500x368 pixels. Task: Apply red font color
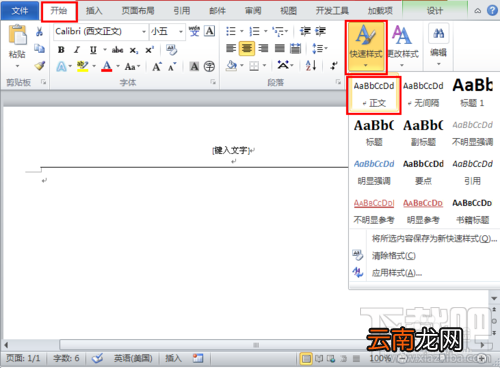pyautogui.click(x=107, y=67)
